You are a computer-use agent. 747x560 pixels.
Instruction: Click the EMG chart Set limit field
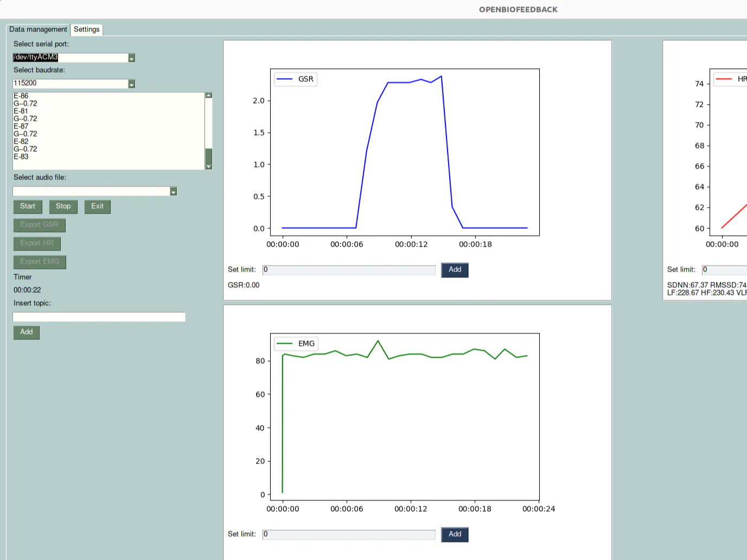pos(349,535)
